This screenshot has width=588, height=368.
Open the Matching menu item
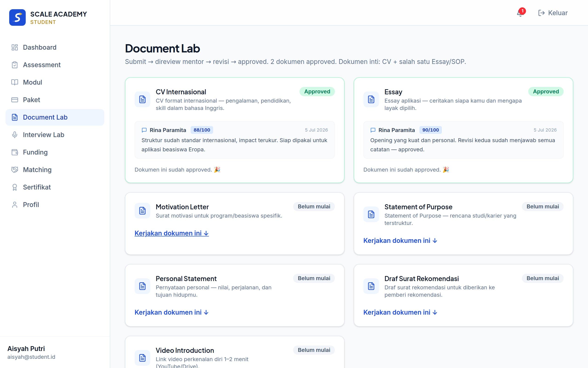[x=55, y=170]
